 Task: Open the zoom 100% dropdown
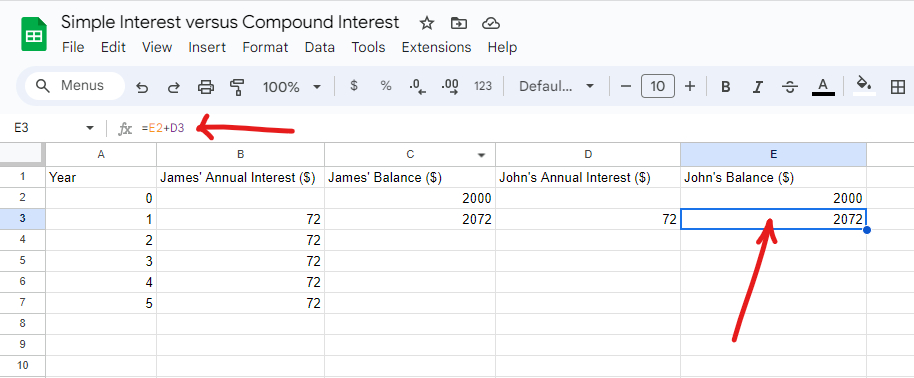[x=291, y=87]
